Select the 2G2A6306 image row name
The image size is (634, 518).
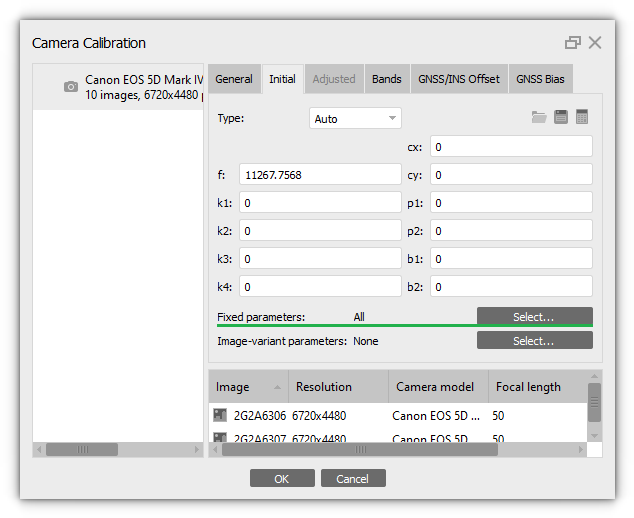pos(260,416)
